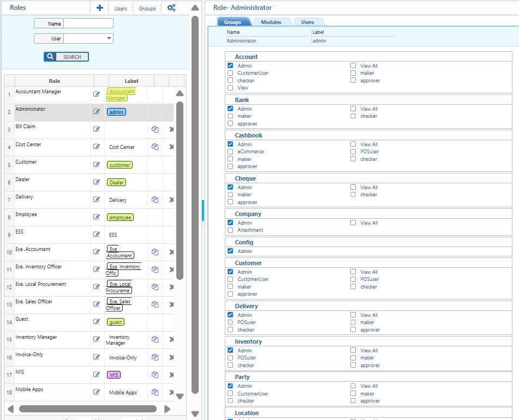The width and height of the screenshot is (519, 420).
Task: Click delete icon for Delivery role
Action: (x=171, y=200)
